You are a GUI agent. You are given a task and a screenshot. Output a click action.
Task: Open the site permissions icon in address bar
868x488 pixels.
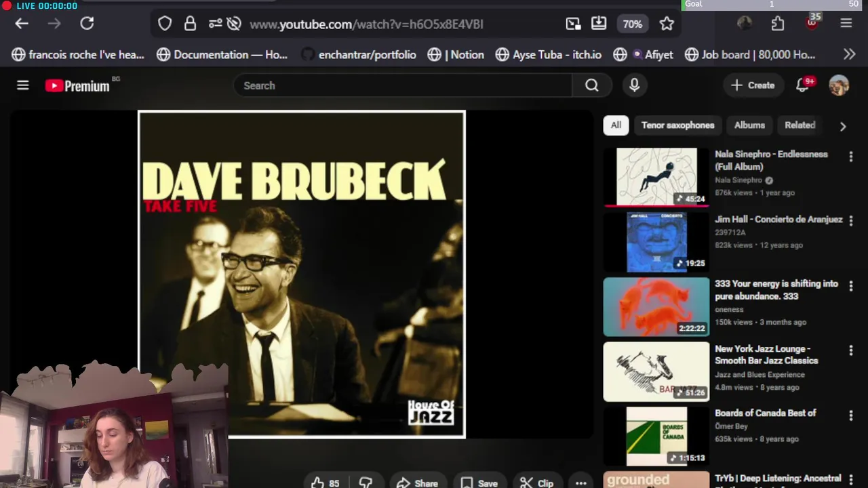pyautogui.click(x=215, y=24)
